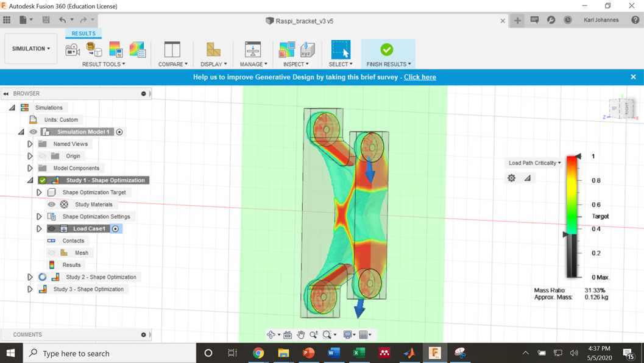Toggle visibility of Load Case1
Screen dimensions: 644x363
pos(51,228)
